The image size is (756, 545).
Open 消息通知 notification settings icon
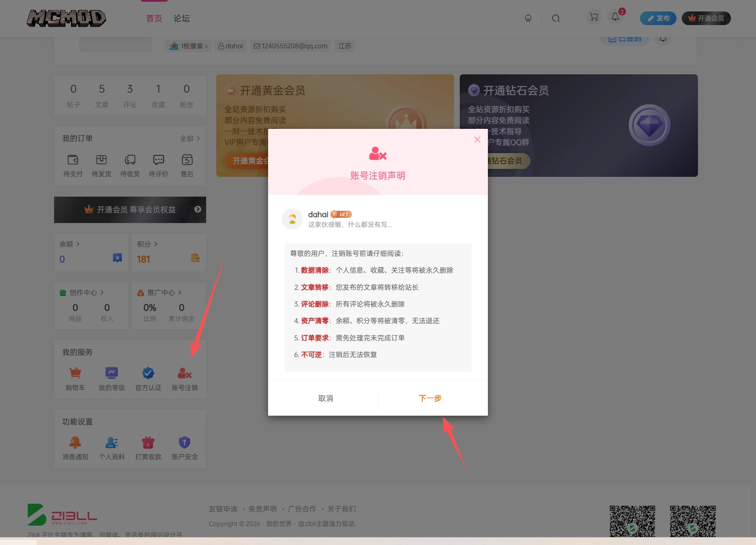(x=75, y=447)
